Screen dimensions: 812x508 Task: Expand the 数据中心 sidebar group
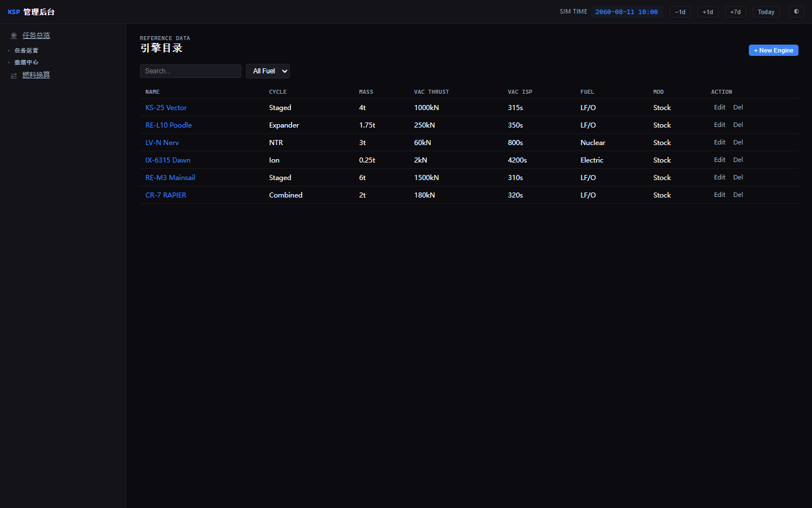click(26, 63)
